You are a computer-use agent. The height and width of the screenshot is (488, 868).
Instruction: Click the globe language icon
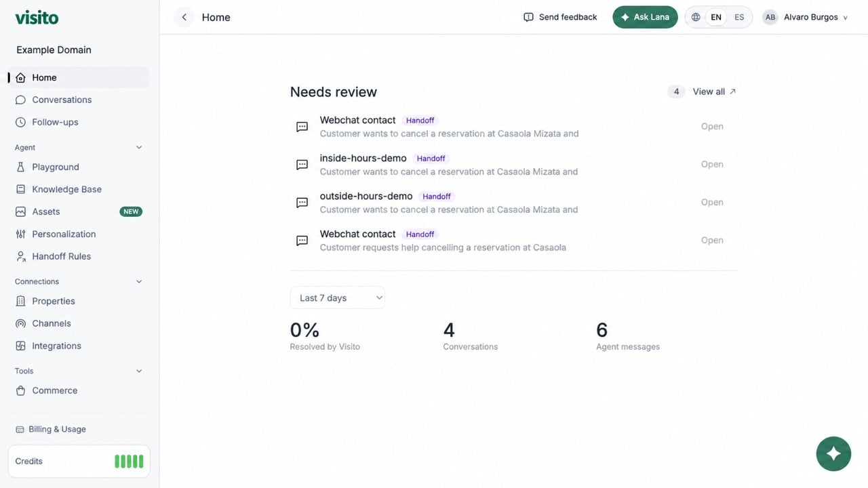point(696,17)
